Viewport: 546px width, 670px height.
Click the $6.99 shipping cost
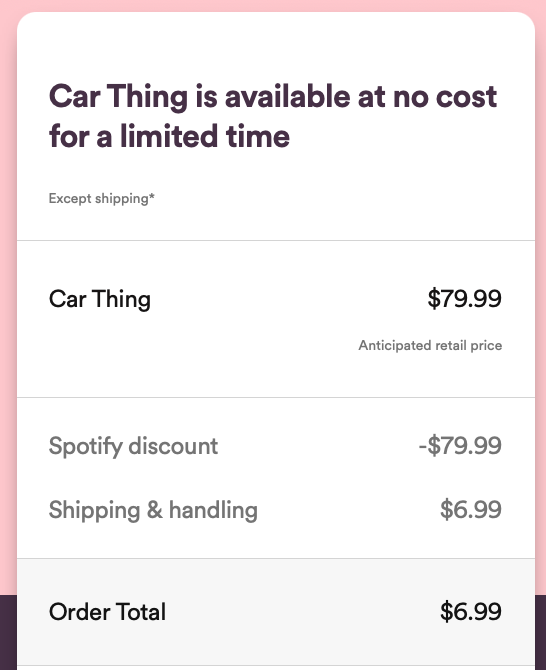tap(471, 509)
